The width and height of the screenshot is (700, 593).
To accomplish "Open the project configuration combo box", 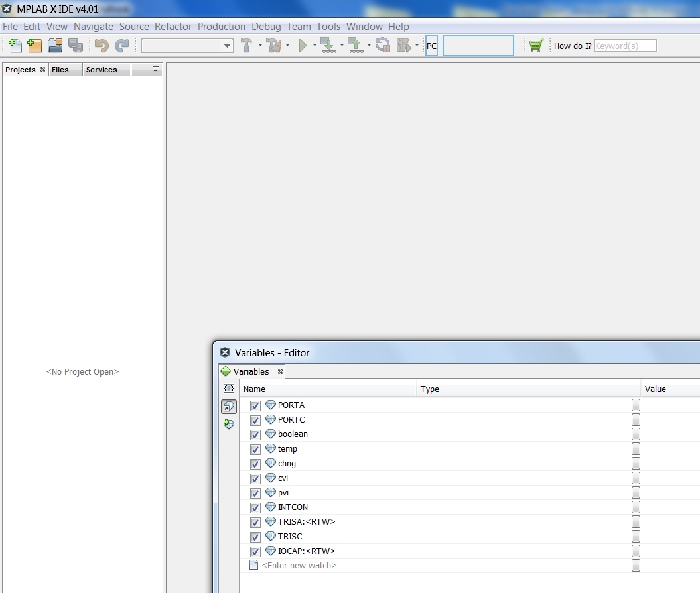I will pos(188,46).
